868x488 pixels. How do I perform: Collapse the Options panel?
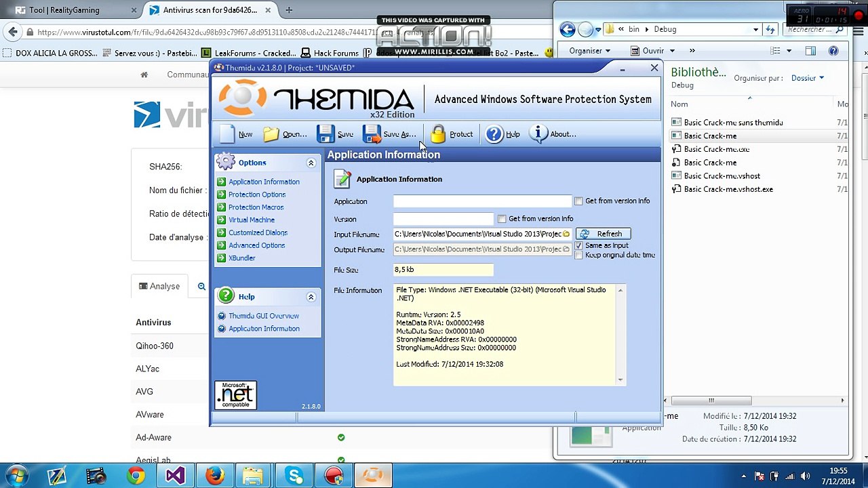(x=311, y=163)
